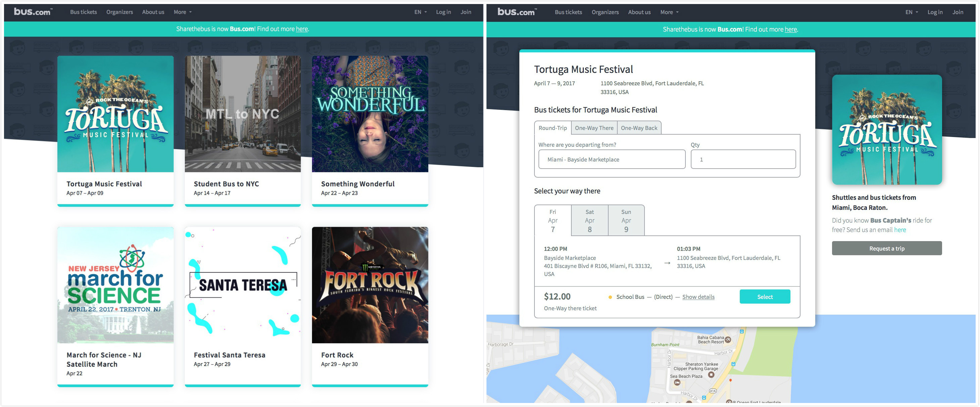Click Show details link
The width and height of the screenshot is (980, 407).
tap(698, 297)
